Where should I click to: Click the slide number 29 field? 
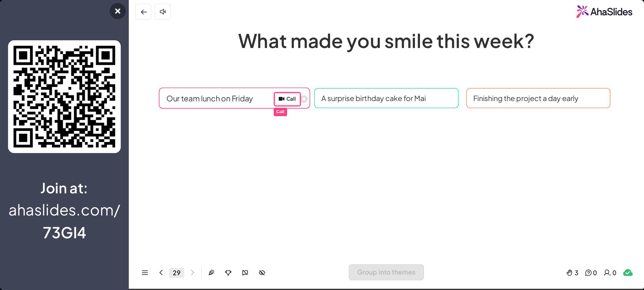pos(177,273)
